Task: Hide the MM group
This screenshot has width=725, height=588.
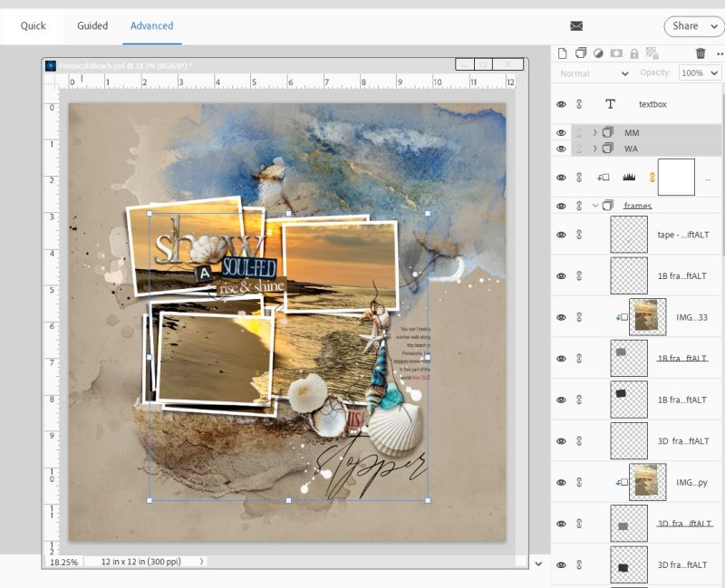Action: point(561,133)
